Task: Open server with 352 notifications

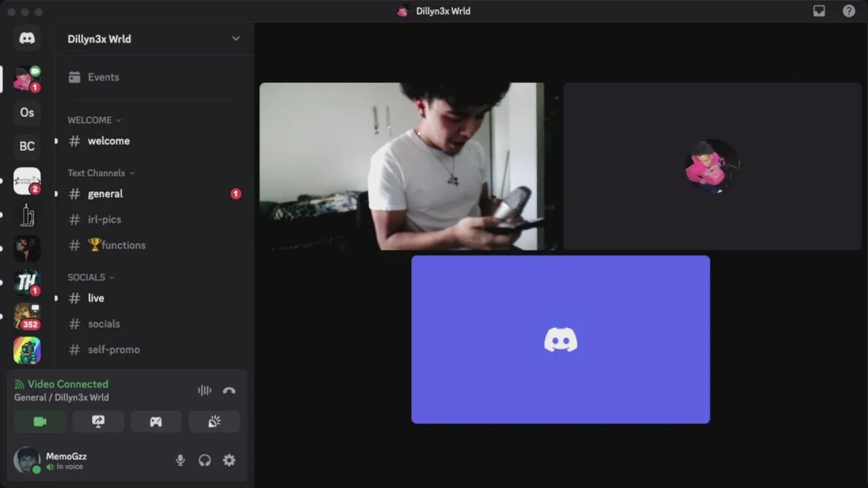Action: tap(27, 317)
